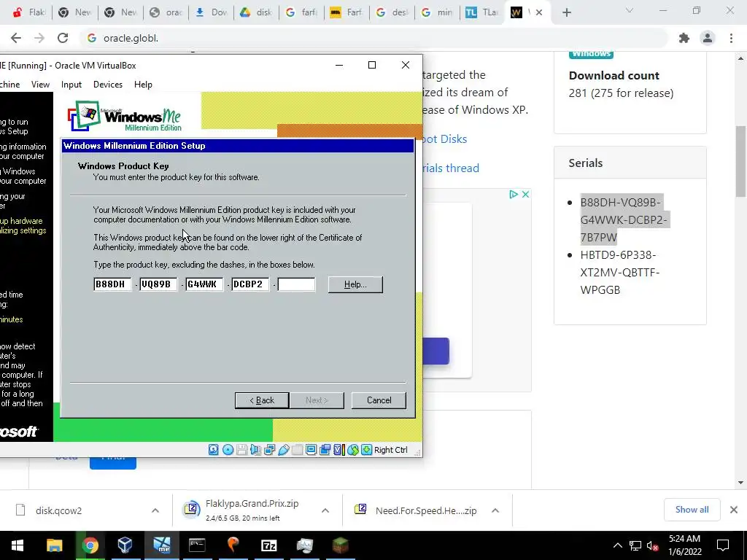This screenshot has width=747, height=560.
Task: Open the Devices menu in VirtualBox
Action: (x=108, y=85)
